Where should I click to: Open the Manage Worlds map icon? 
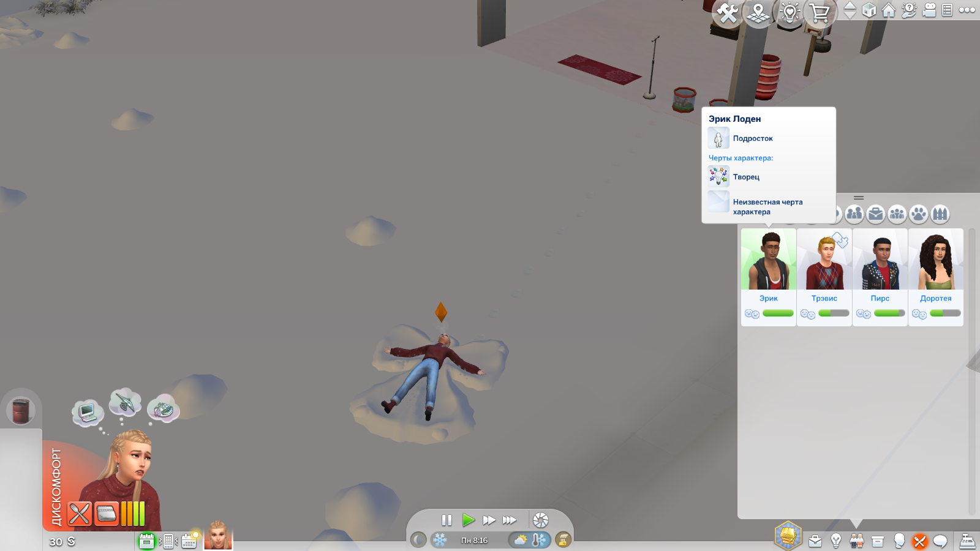click(x=758, y=12)
